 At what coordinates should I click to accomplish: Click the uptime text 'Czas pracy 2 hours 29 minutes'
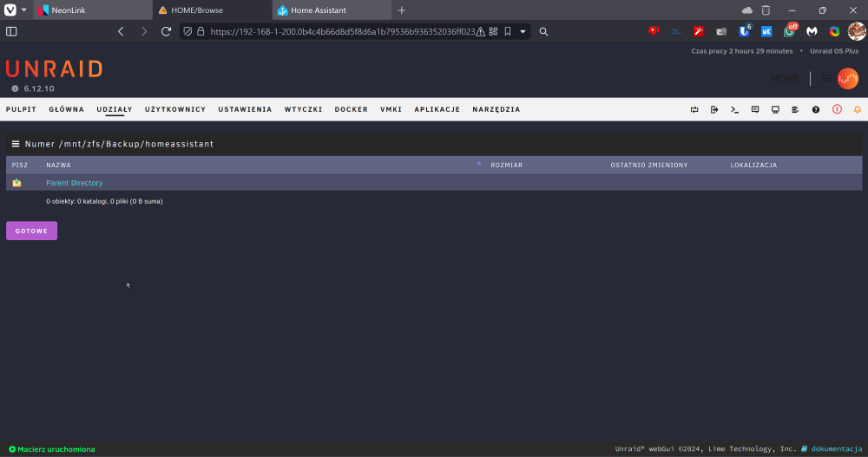tap(742, 51)
